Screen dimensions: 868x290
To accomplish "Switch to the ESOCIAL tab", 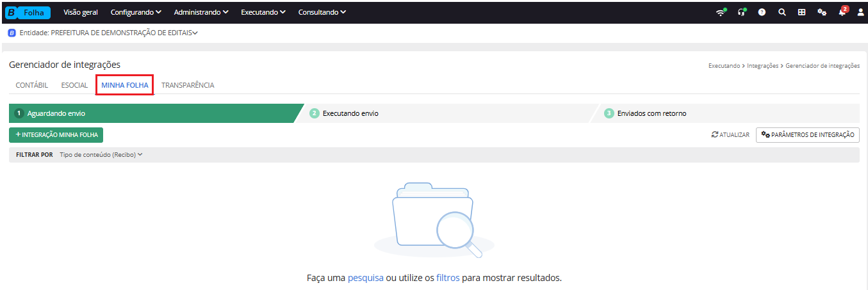I will pos(74,85).
